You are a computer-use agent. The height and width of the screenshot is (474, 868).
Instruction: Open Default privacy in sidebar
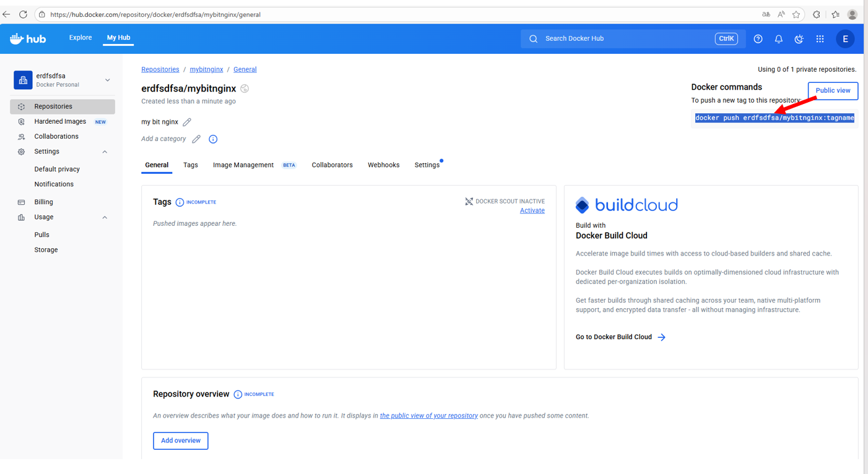tap(57, 169)
